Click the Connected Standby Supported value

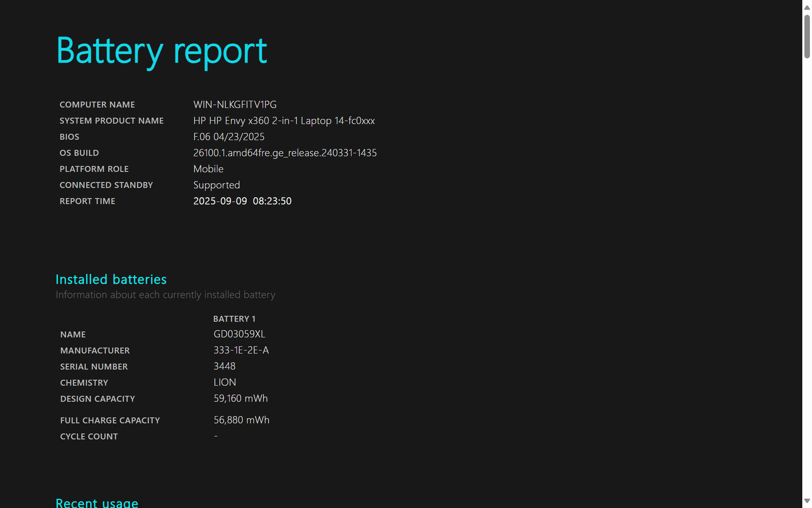216,185
